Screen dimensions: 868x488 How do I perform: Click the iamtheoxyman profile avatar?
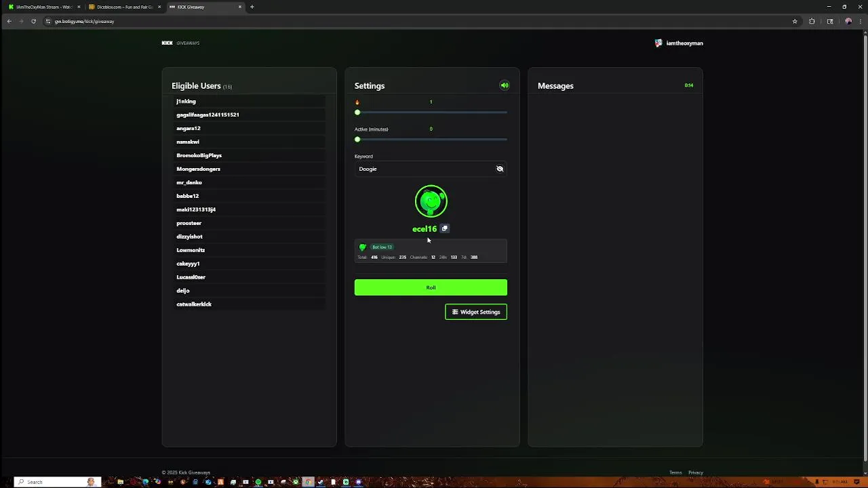(658, 43)
